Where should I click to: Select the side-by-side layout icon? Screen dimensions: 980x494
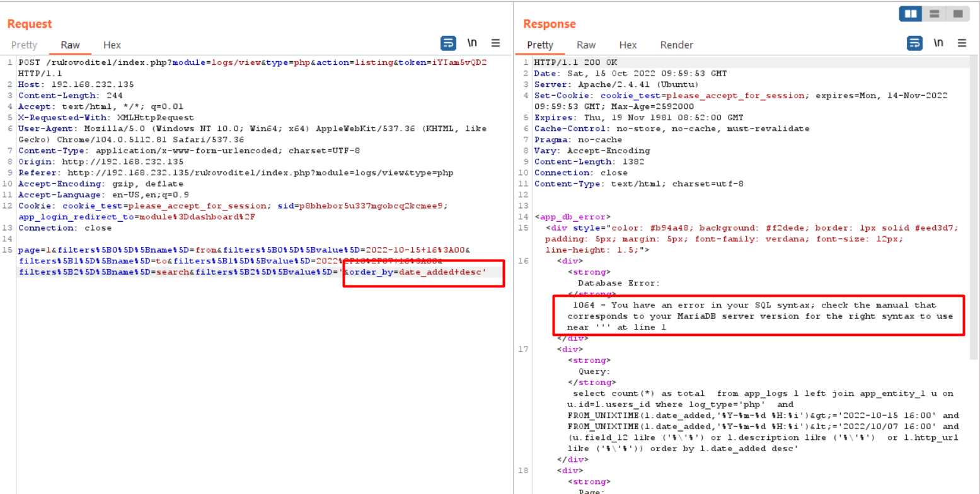[911, 13]
